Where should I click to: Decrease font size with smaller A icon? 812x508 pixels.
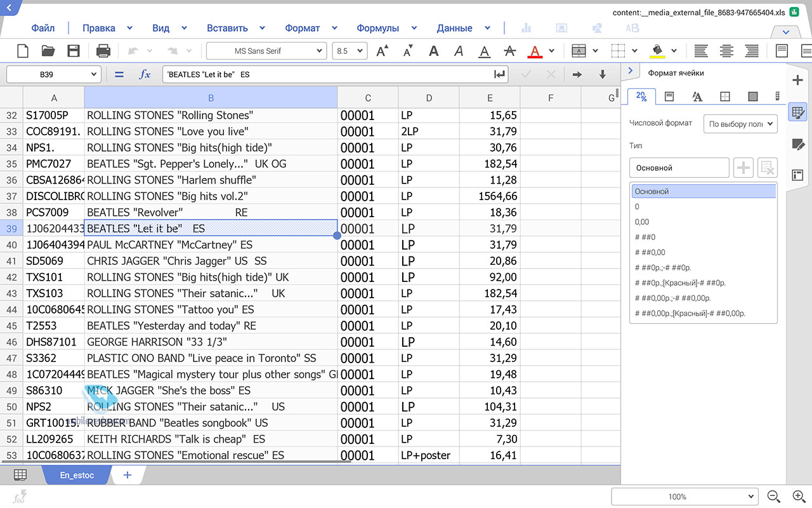click(x=407, y=51)
